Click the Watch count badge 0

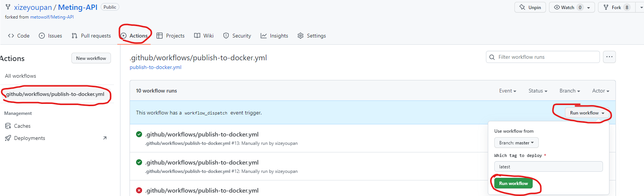point(580,7)
